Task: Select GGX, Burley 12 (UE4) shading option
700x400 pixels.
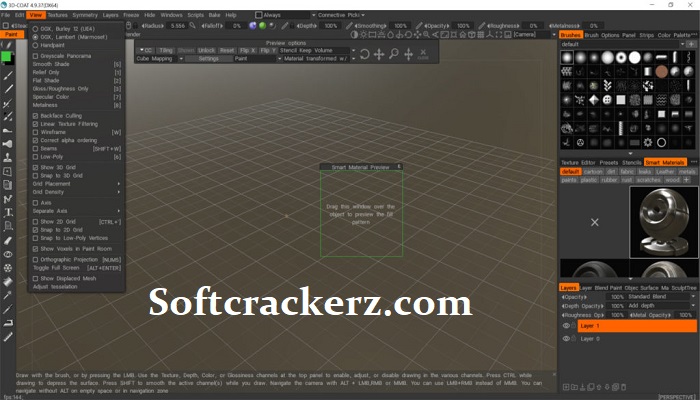Action: point(63,29)
